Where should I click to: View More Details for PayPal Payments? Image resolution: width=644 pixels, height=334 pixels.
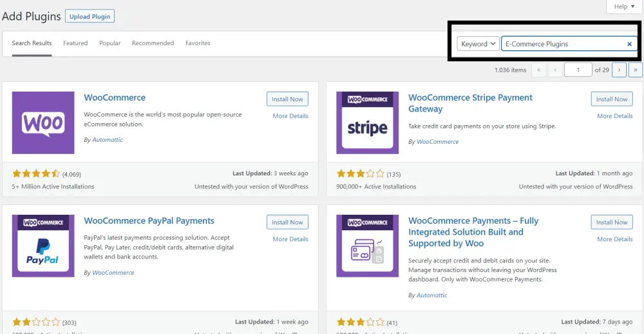pyautogui.click(x=290, y=239)
